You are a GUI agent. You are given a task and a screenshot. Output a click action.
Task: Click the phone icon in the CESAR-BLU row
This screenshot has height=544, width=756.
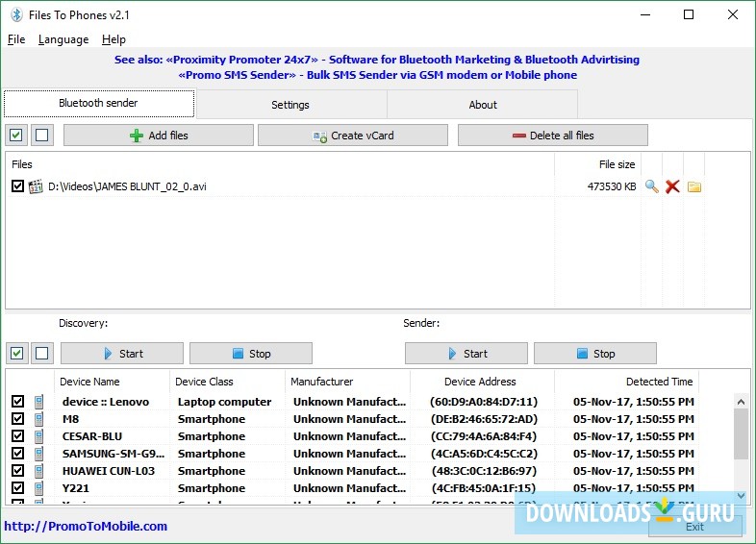[x=39, y=436]
